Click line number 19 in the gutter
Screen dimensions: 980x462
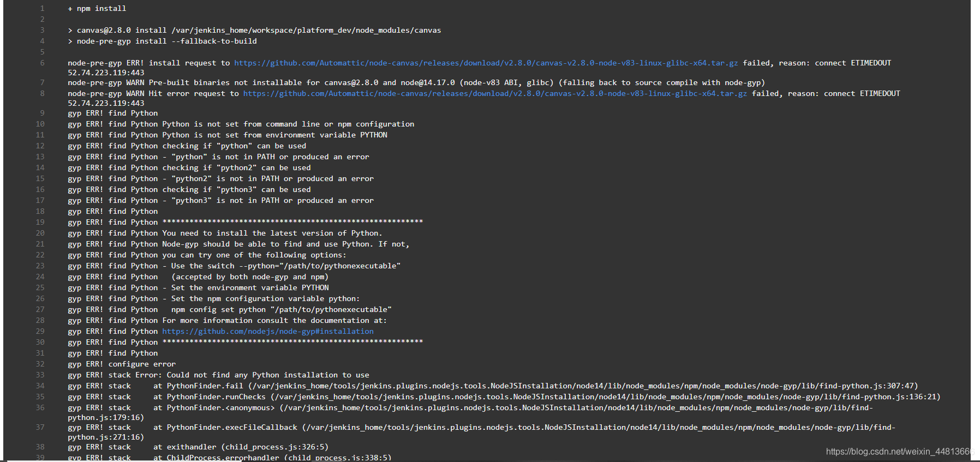point(40,222)
